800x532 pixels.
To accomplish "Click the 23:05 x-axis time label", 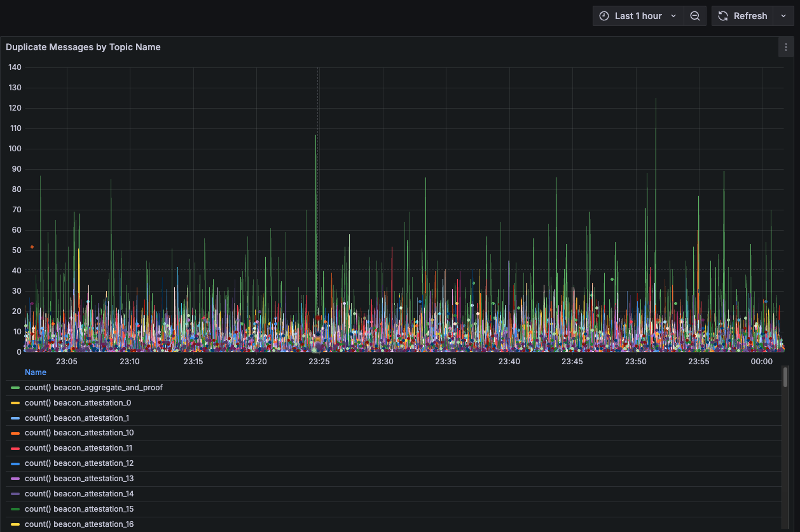I will 67,361.
